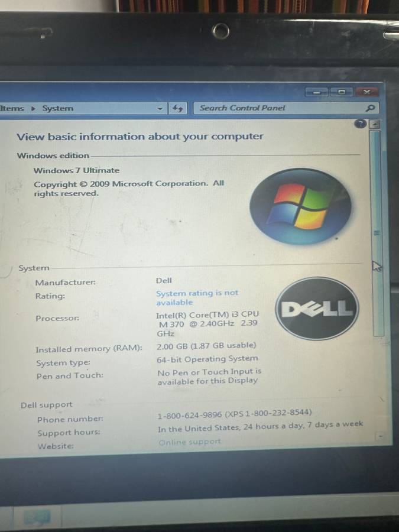Image resolution: width=399 pixels, height=532 pixels.
Task: Minimize the System window
Action: (318, 92)
